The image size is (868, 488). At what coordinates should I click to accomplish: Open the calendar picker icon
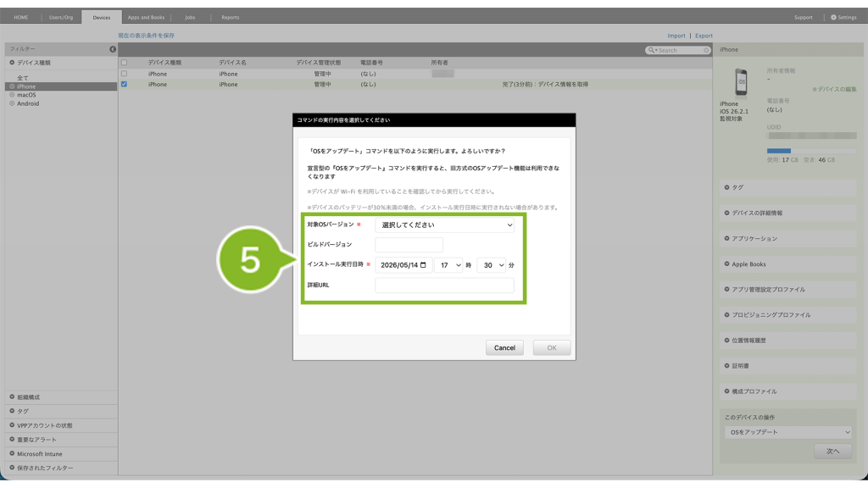(424, 265)
